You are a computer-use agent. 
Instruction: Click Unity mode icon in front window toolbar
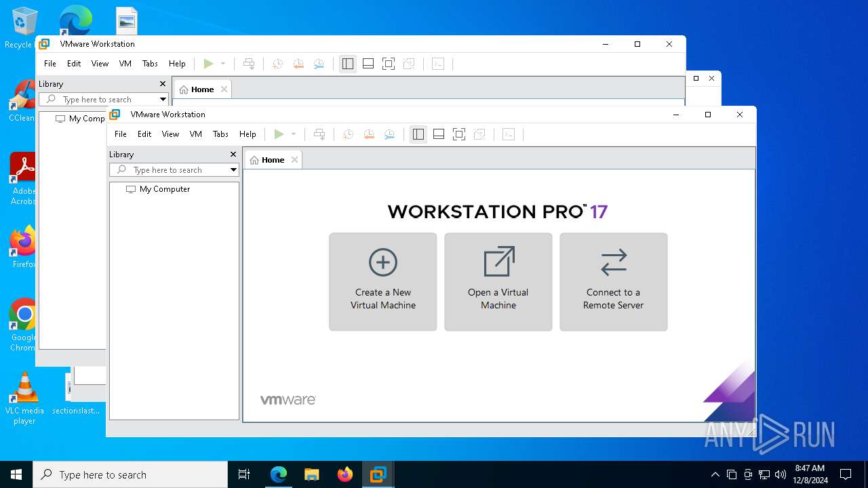(x=479, y=134)
